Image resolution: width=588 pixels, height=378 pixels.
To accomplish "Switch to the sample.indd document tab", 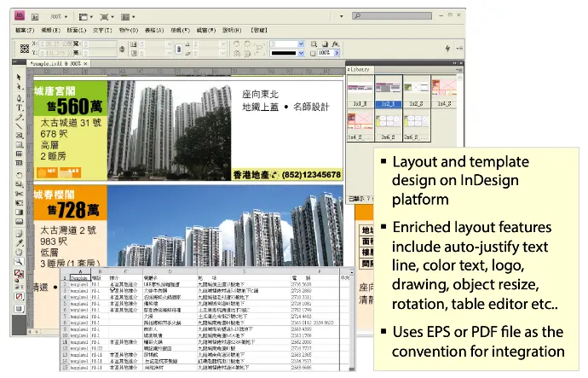I will click(57, 64).
